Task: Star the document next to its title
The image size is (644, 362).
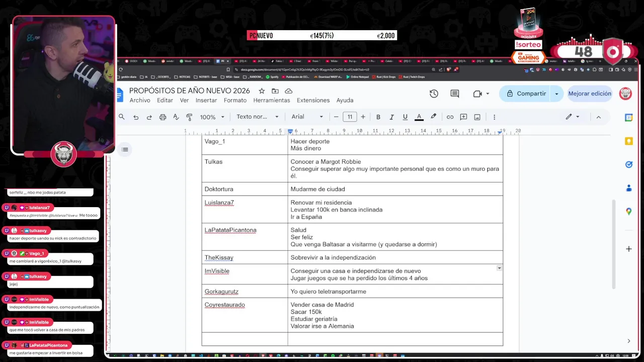Action: [262, 91]
